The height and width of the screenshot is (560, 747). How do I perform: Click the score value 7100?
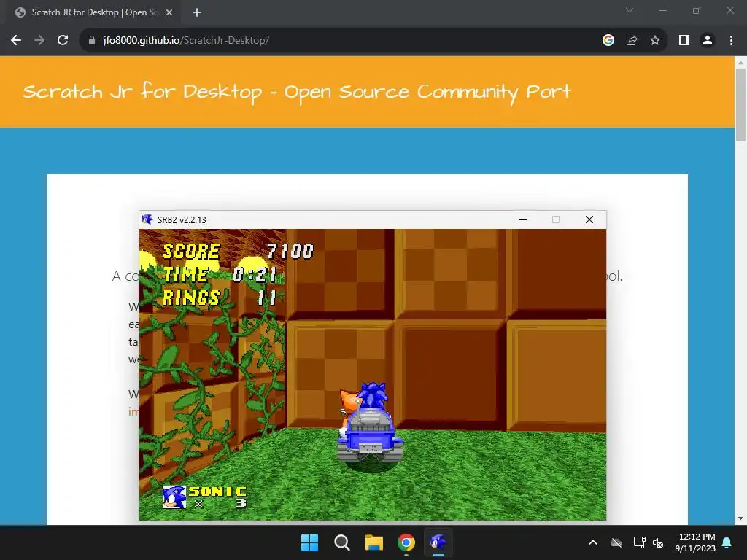(x=290, y=251)
